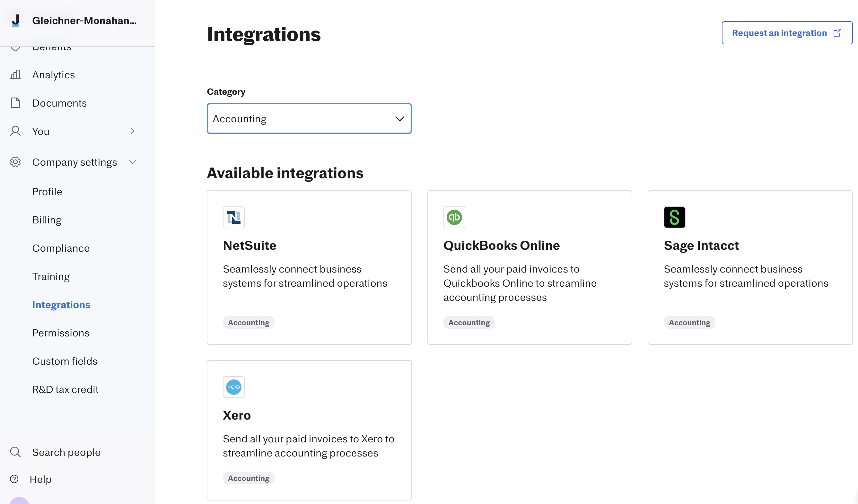Click the Accounting tag on Sage Intacct card
This screenshot has height=504, width=858.
(x=689, y=322)
